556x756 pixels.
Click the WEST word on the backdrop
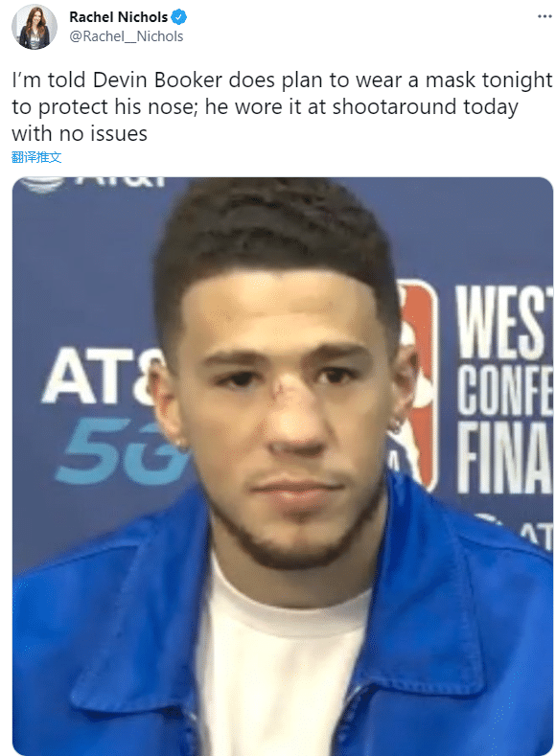(x=504, y=322)
